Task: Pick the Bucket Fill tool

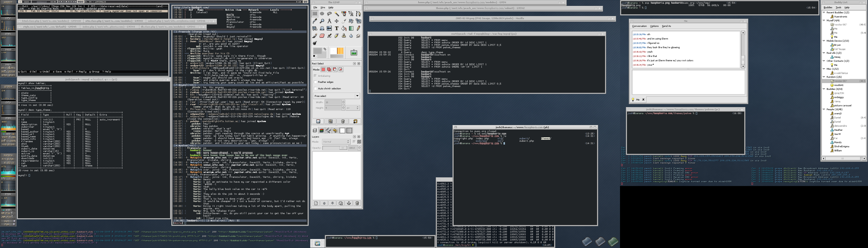Action: pyautogui.click(x=344, y=28)
